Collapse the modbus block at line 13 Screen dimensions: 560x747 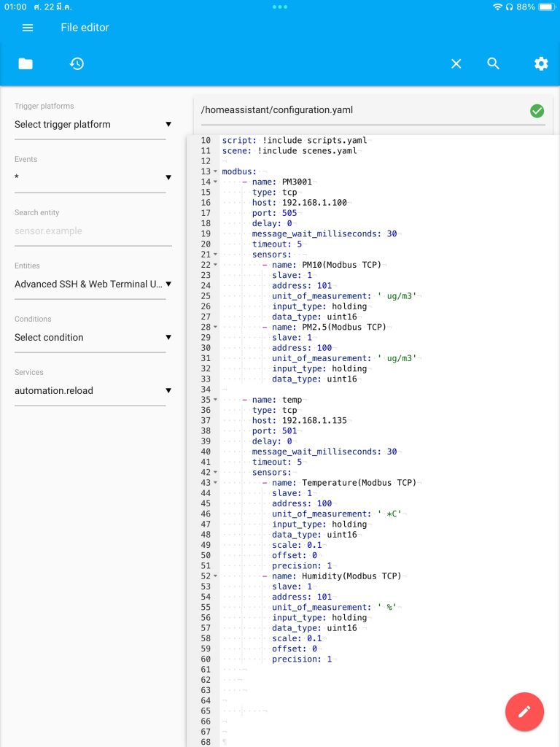215,171
